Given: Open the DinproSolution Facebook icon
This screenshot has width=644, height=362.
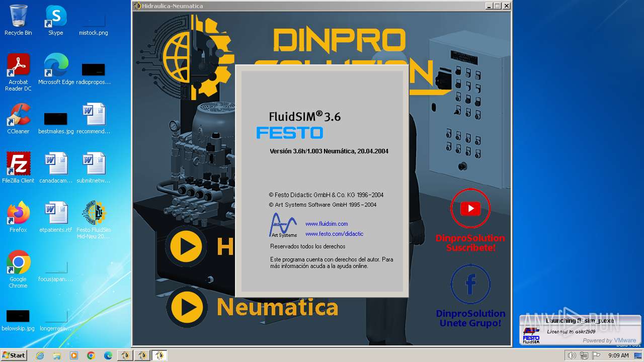Looking at the screenshot, I should click(470, 285).
